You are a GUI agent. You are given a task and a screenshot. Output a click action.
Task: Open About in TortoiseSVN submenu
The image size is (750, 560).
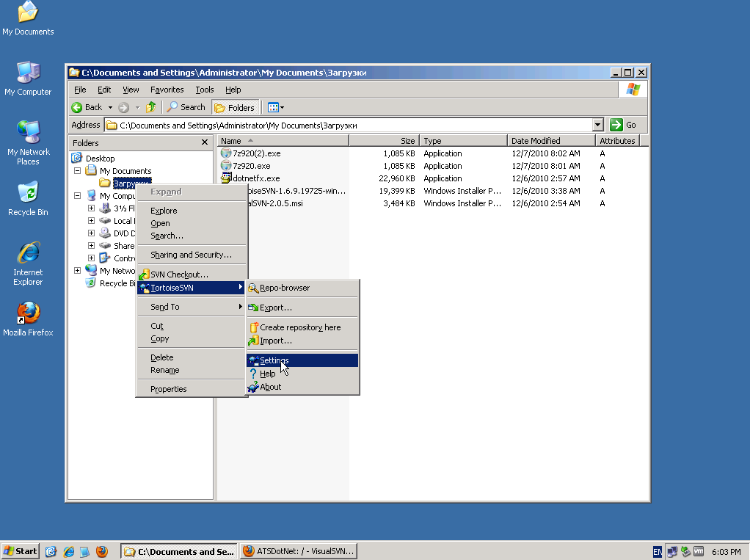pyautogui.click(x=302, y=387)
